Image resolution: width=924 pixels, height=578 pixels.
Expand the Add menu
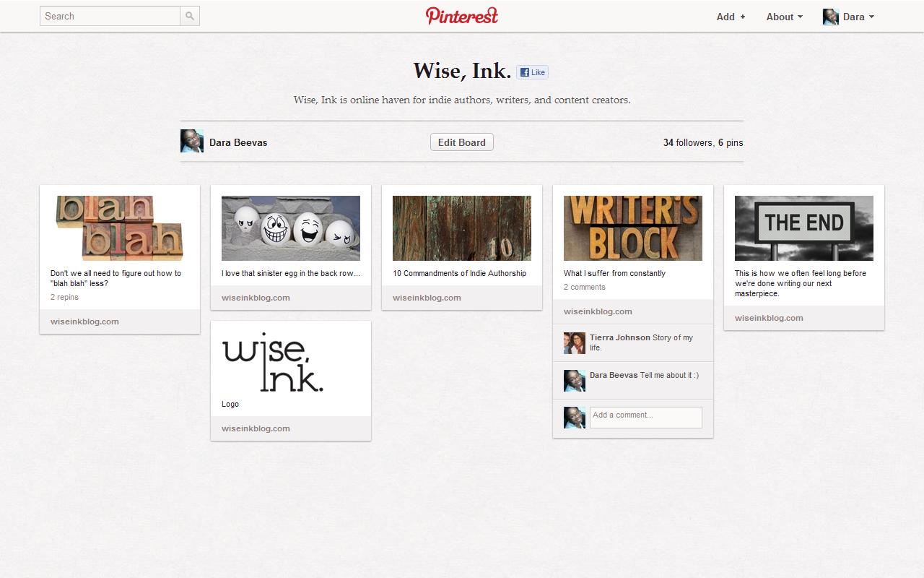tap(731, 17)
